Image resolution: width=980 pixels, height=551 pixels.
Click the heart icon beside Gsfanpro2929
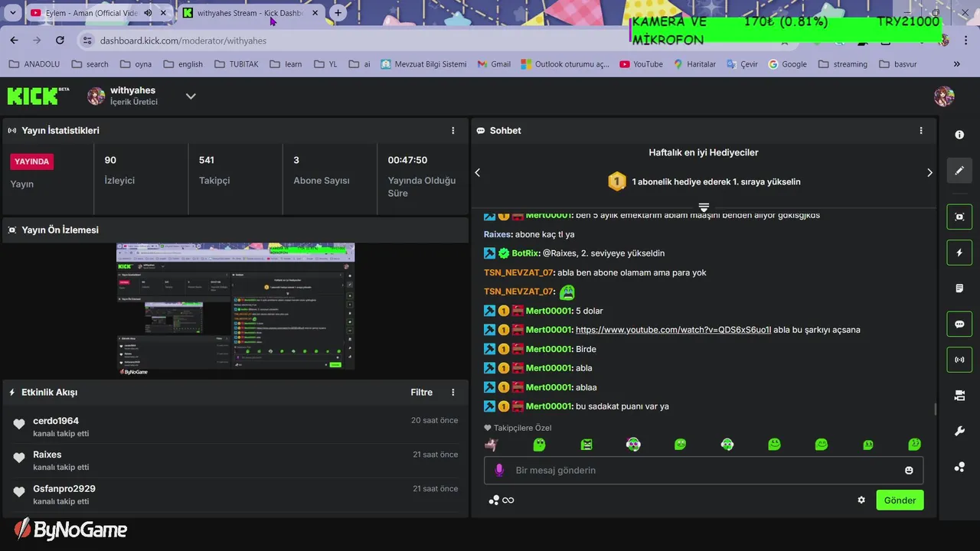click(x=19, y=492)
